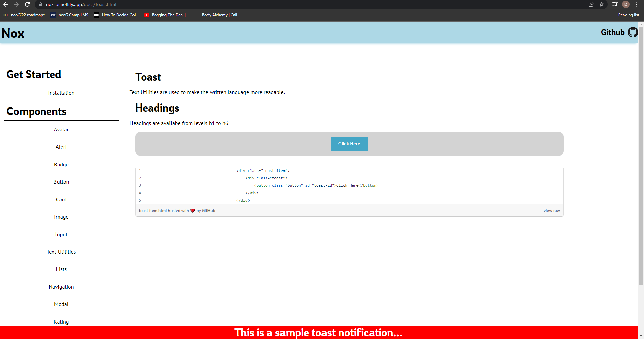Image resolution: width=644 pixels, height=339 pixels.
Task: Select Image in the sidebar
Action: [61, 217]
